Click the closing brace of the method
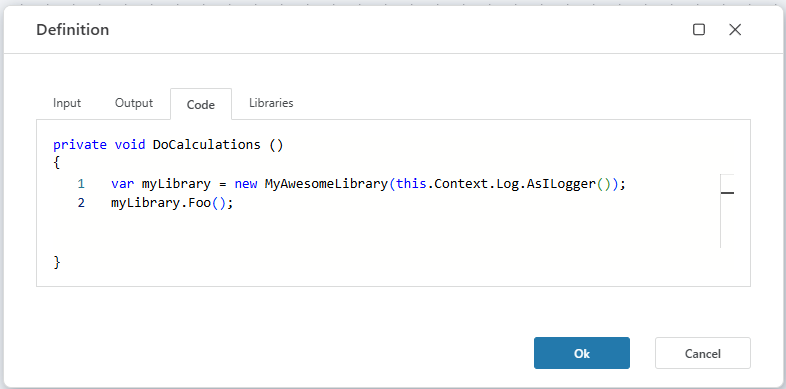 point(57,262)
